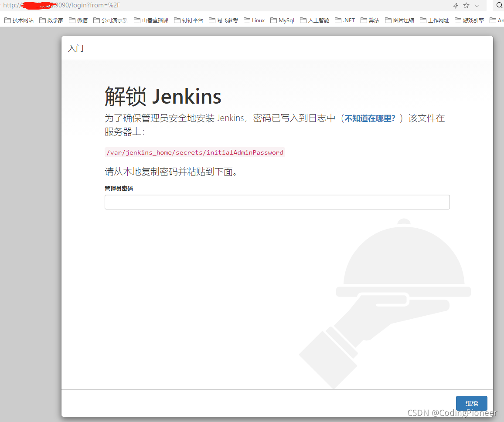
Task: Click the search magnifier icon
Action: tap(499, 6)
